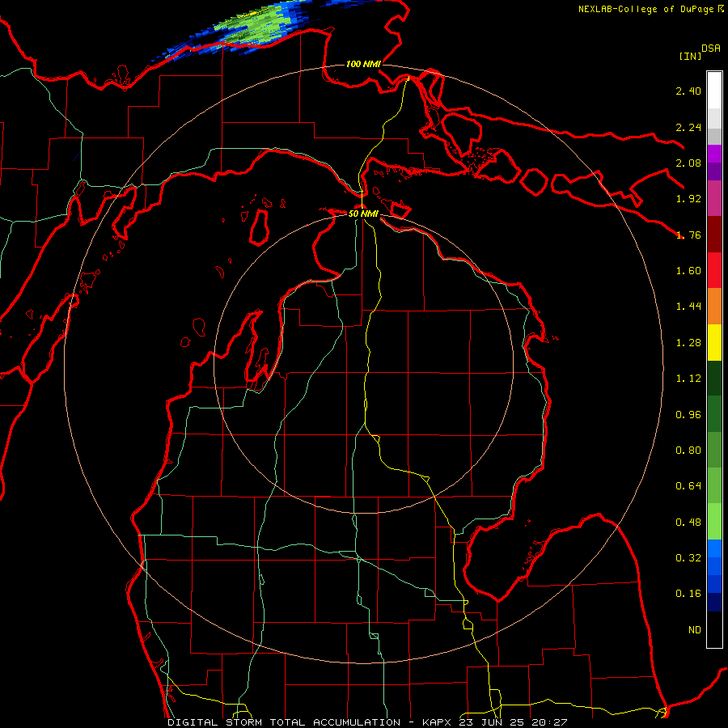Click the 0.16 legend value
The height and width of the screenshot is (728, 728).
[x=688, y=594]
